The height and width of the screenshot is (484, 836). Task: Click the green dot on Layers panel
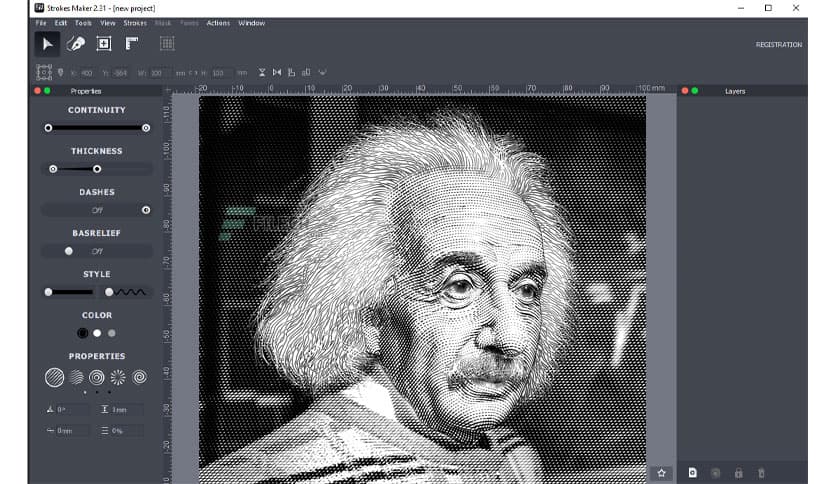click(x=695, y=91)
